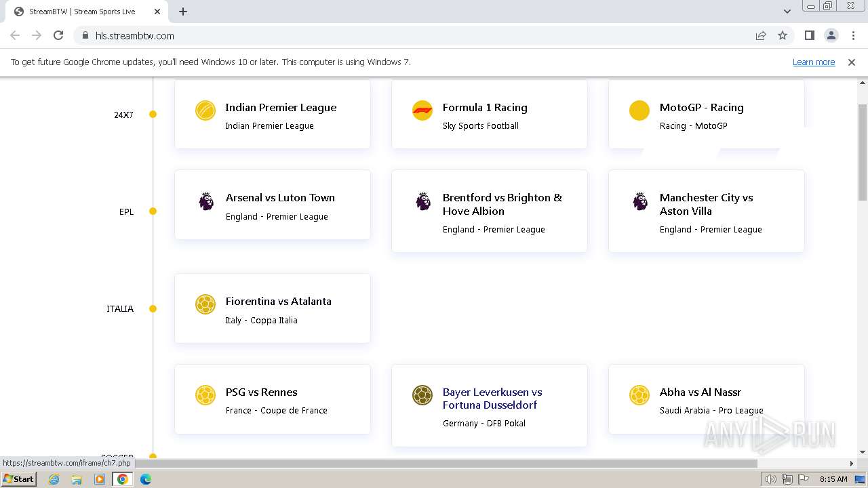Open Windows Explorer folder on taskbar
868x488 pixels.
[x=77, y=479]
